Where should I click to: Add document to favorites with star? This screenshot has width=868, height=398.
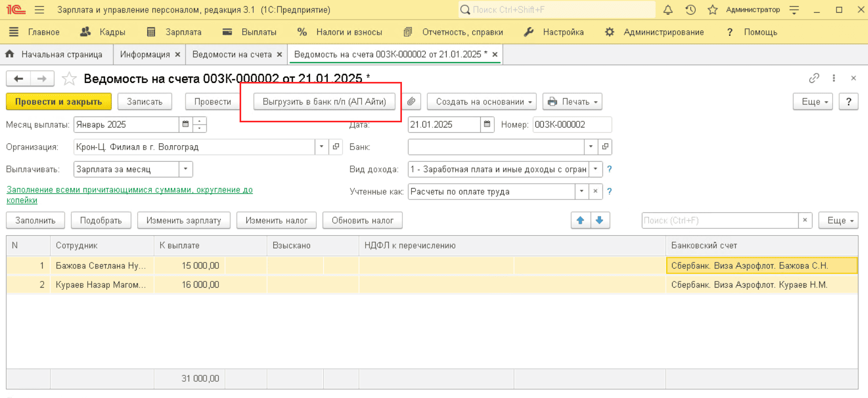69,79
